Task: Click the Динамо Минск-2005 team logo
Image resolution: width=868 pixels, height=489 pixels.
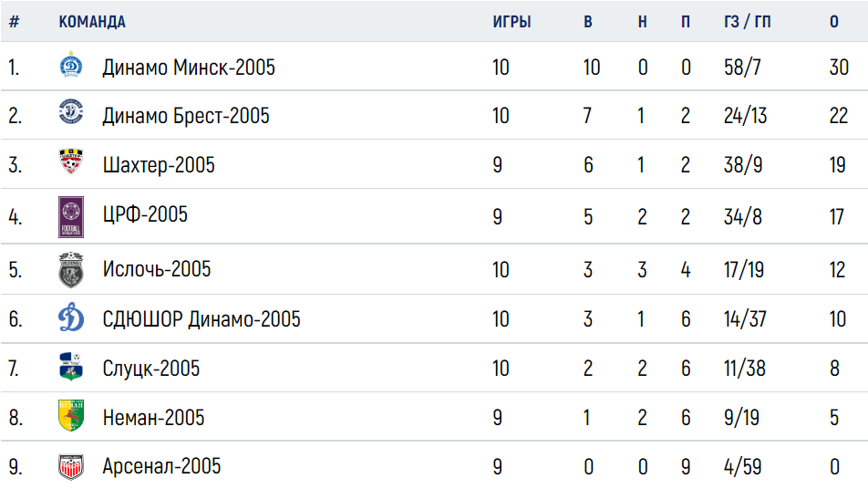Action: (x=71, y=67)
